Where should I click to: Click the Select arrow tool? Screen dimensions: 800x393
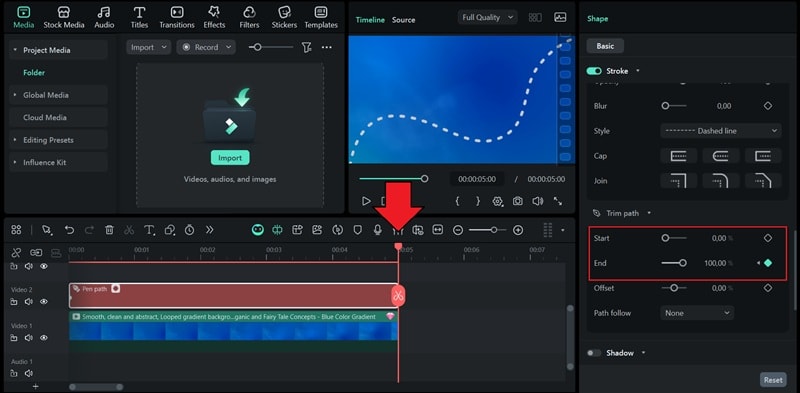tap(47, 230)
